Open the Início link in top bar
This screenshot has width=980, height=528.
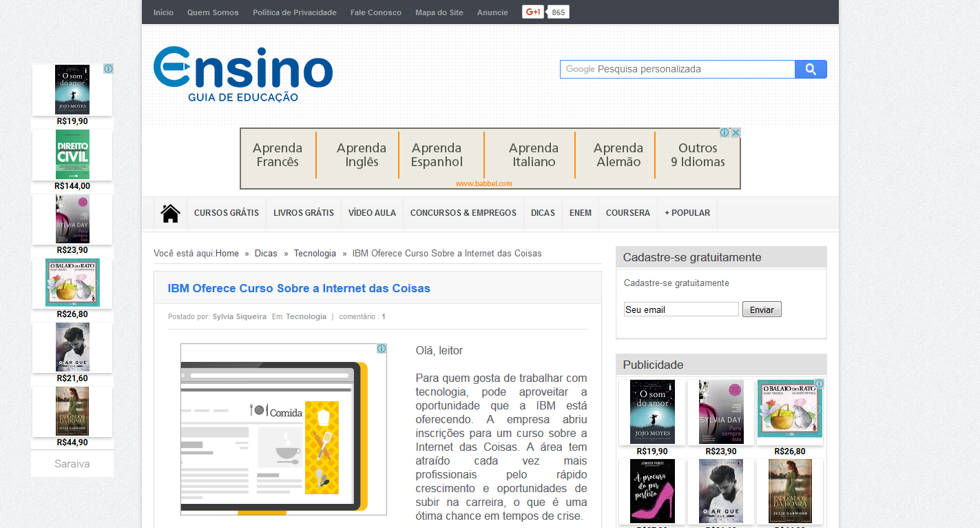click(163, 12)
